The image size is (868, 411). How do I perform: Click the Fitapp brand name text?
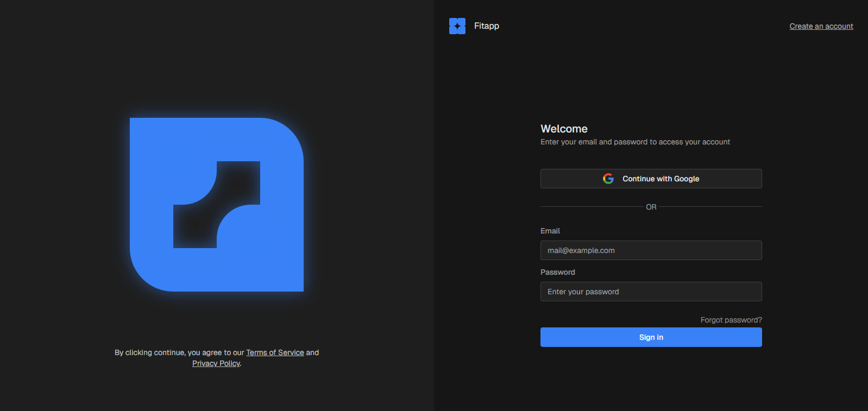pyautogui.click(x=486, y=26)
